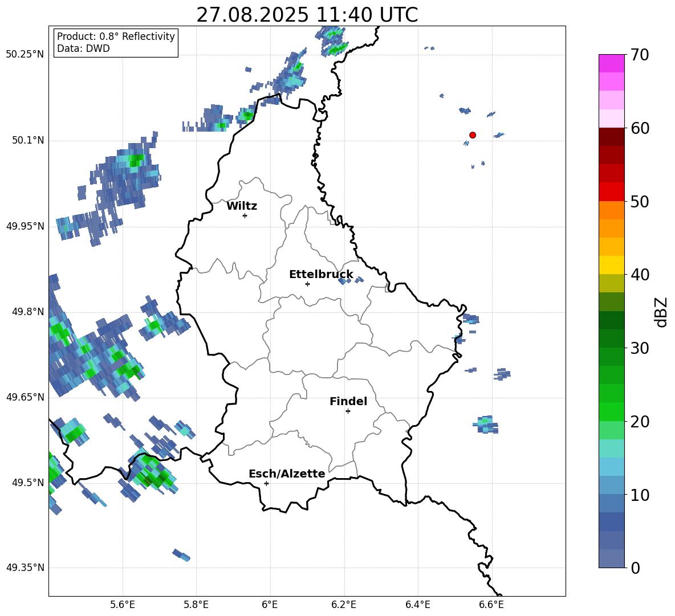
Task: Click colorbar tick label 70
Action: 640,55
